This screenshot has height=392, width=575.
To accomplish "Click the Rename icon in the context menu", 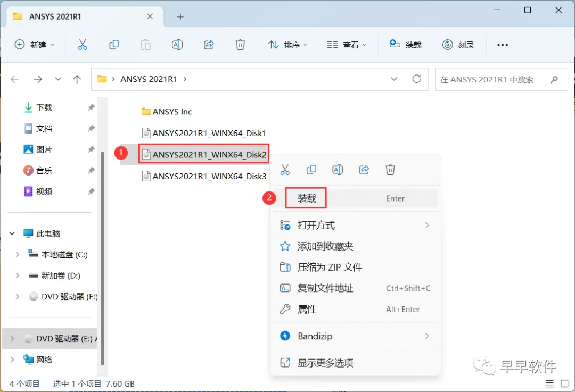I will pyautogui.click(x=338, y=170).
